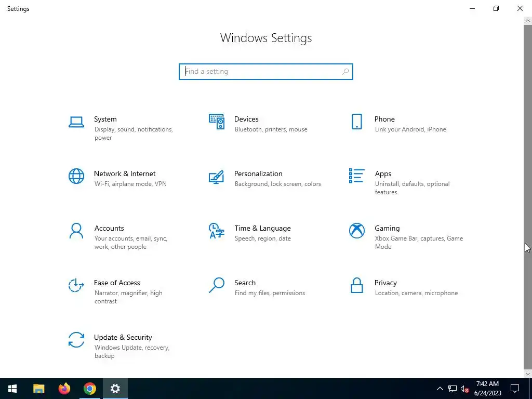Open Phone settings icon

(x=356, y=122)
